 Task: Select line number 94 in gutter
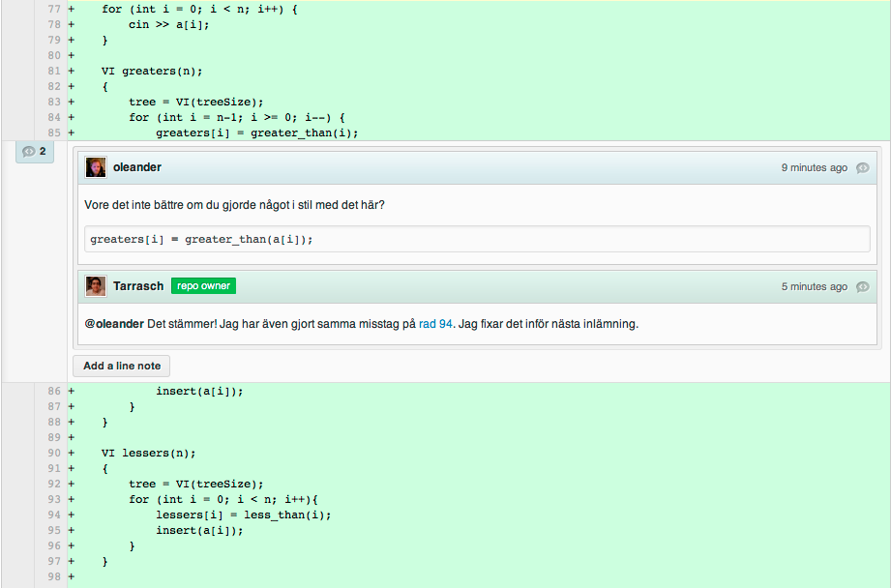tap(54, 514)
